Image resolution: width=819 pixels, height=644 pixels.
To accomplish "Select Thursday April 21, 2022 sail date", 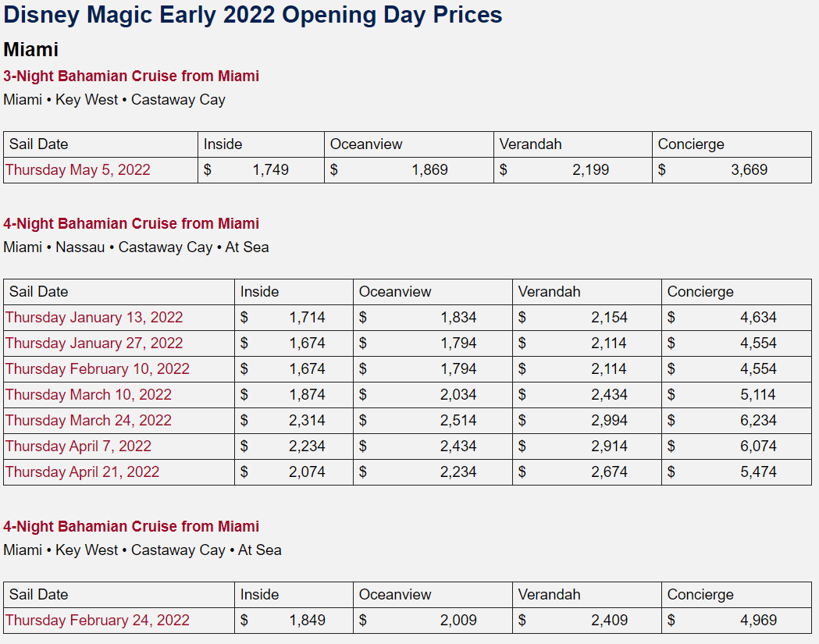I will coord(82,472).
